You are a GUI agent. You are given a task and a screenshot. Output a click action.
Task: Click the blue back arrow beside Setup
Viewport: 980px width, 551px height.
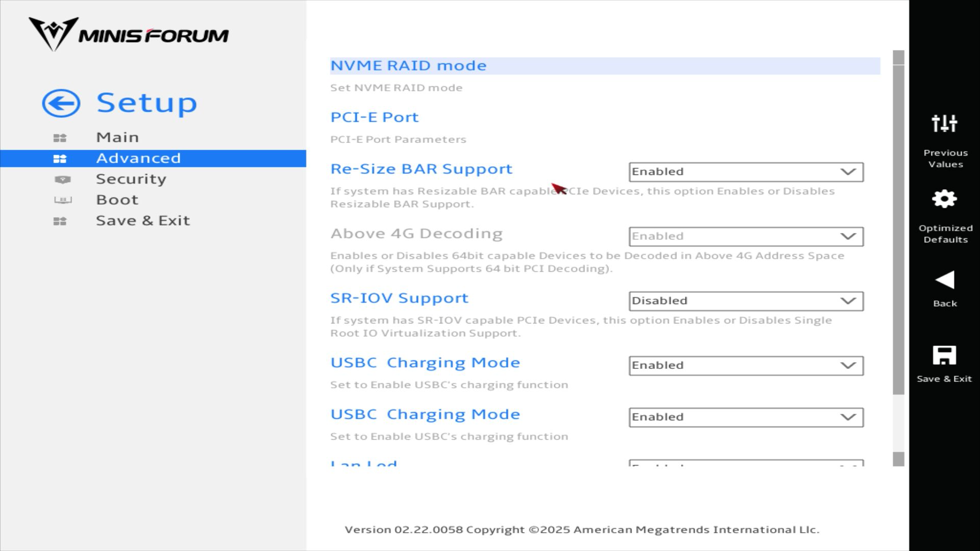[61, 104]
